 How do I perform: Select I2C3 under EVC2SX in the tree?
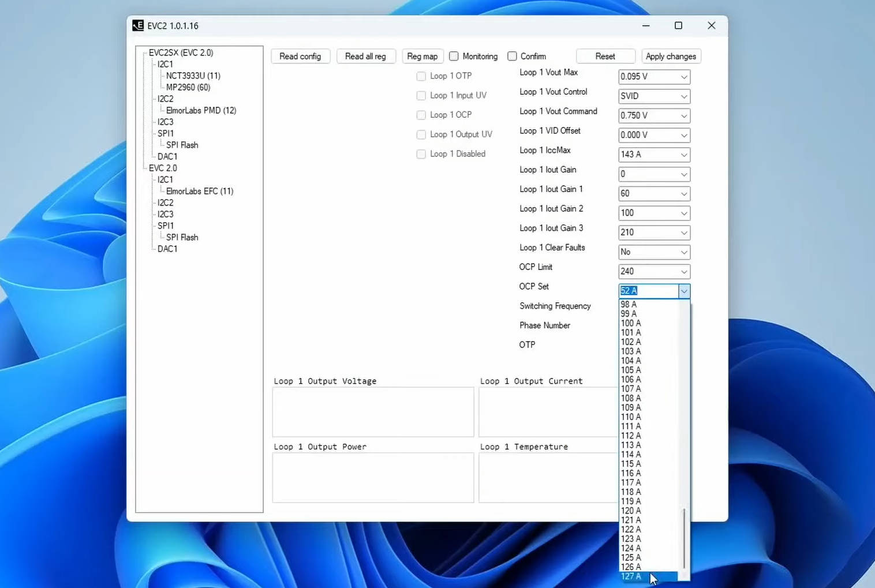(165, 122)
